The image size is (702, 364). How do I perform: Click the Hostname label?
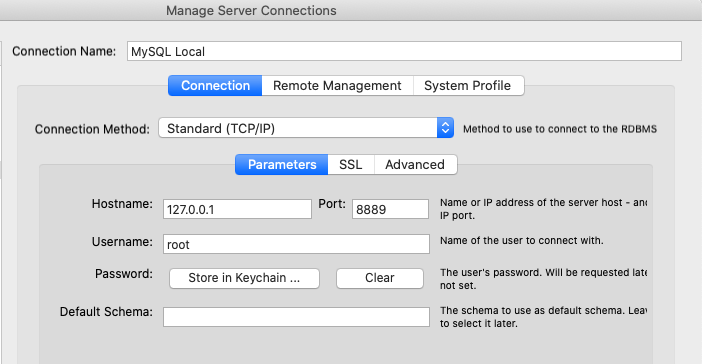122,204
